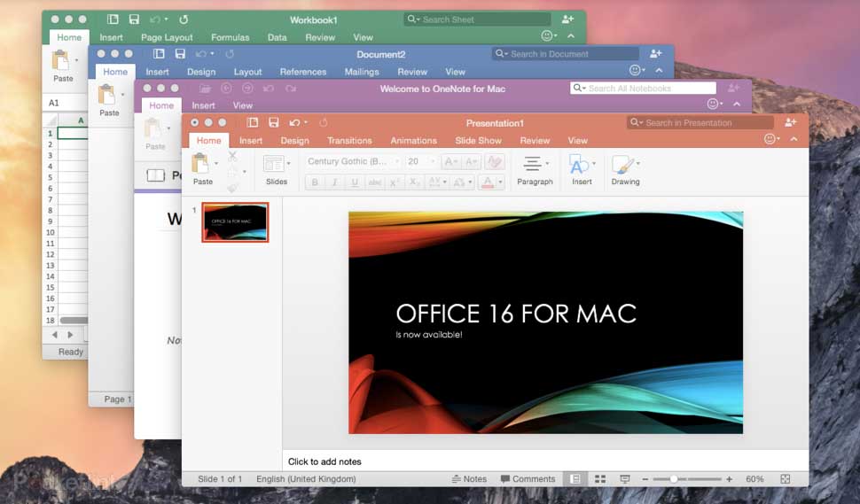Click the 60% zoom level text
The width and height of the screenshot is (860, 504).
coord(754,479)
